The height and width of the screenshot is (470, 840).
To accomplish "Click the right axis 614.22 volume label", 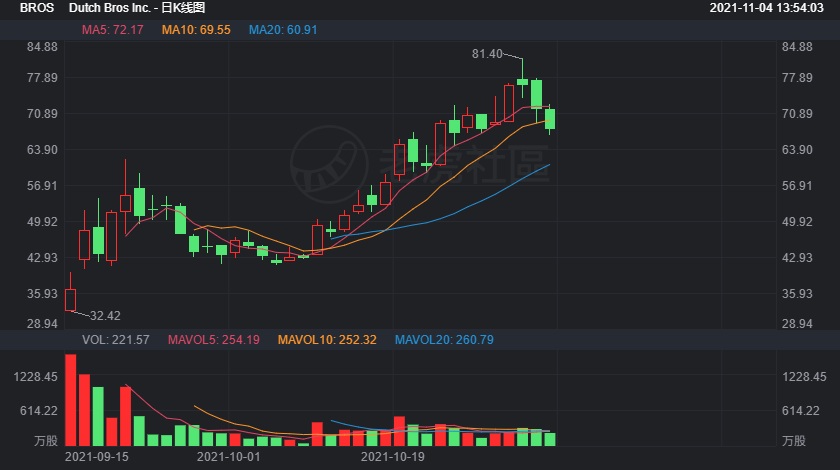I will [x=800, y=411].
